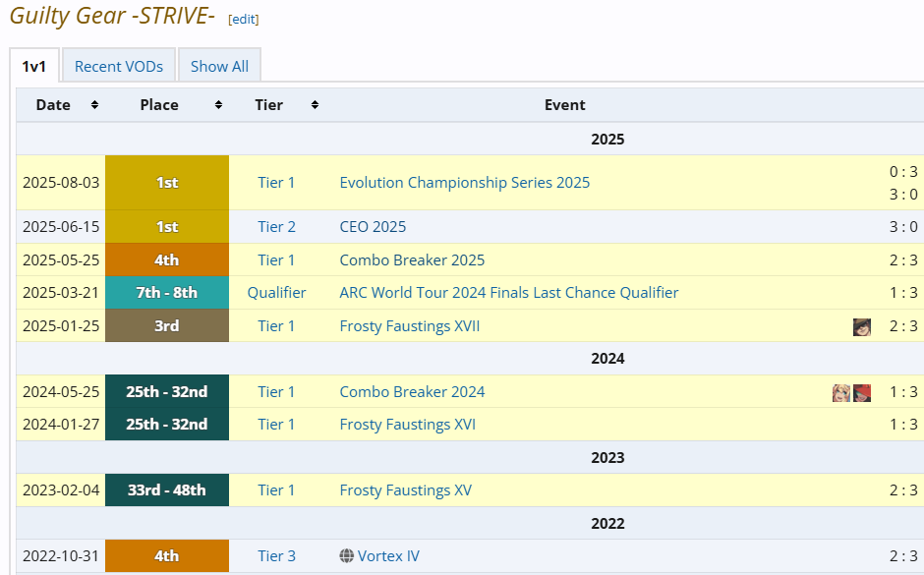The image size is (924, 575).
Task: Click the 2023 year group header
Action: point(607,458)
